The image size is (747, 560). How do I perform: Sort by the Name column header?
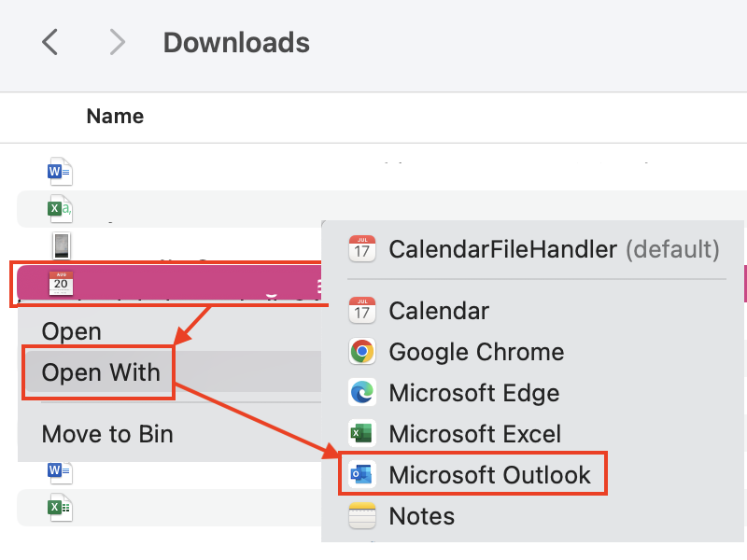(115, 116)
